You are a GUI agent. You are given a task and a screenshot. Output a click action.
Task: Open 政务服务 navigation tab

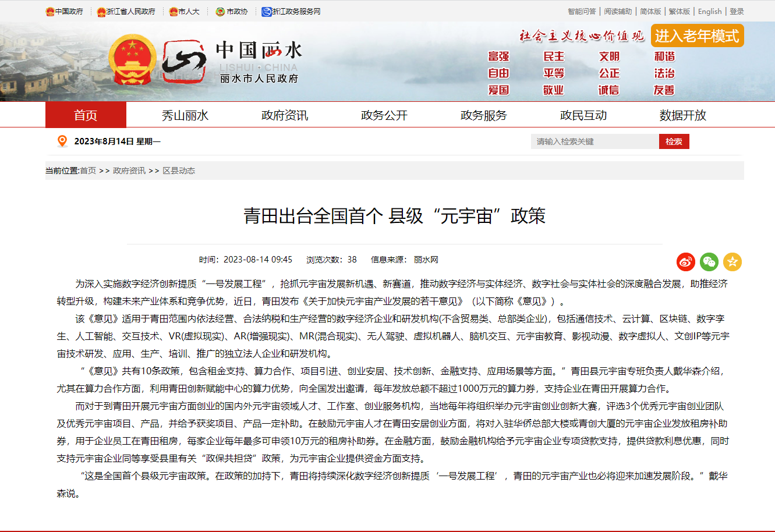pos(484,115)
